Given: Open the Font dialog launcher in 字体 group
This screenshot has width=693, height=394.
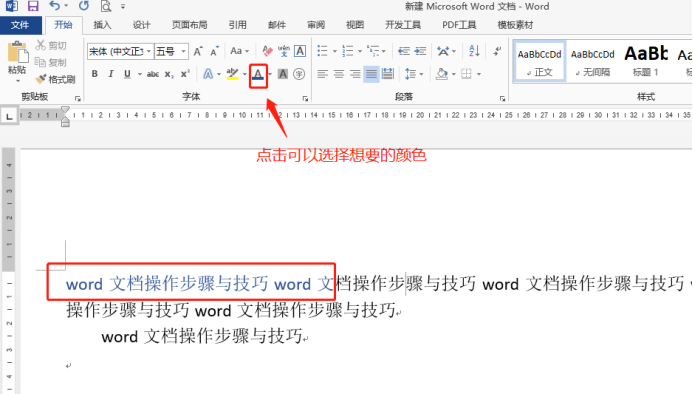Looking at the screenshot, I should (305, 98).
